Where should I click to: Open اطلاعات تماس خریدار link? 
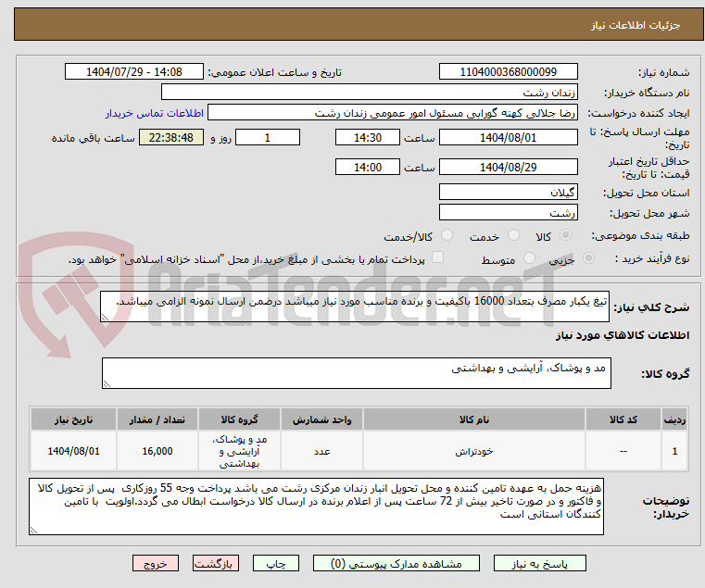tap(155, 113)
